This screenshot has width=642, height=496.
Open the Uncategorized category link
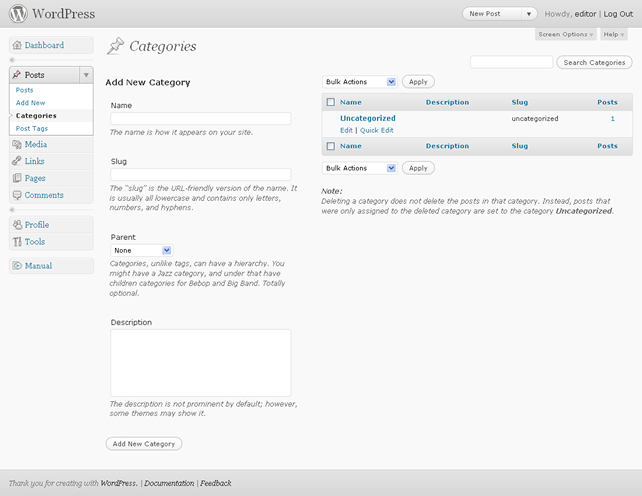coord(368,118)
